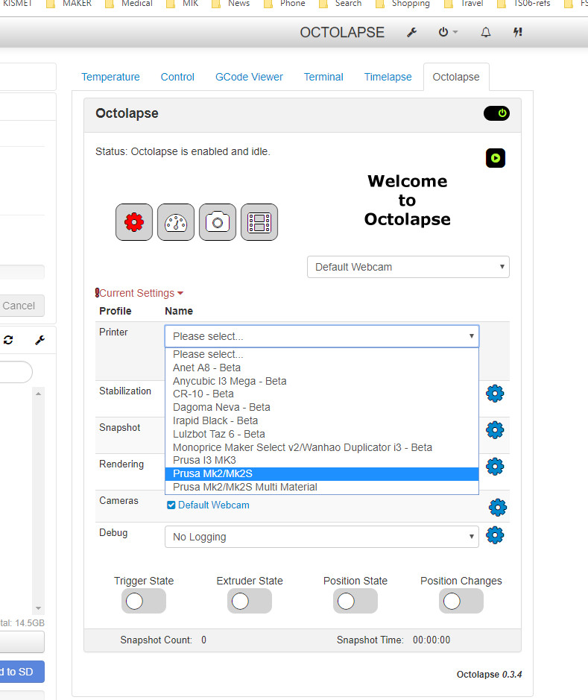Choose Monoprice Maker Select v2 option
Viewport: 588px width, 700px height.
coord(322,447)
